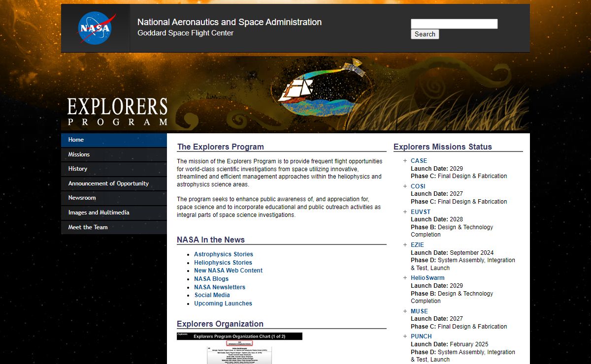Click EUVST Launch Date 2028 text
Screen dimensions: 591x364
pos(437,219)
